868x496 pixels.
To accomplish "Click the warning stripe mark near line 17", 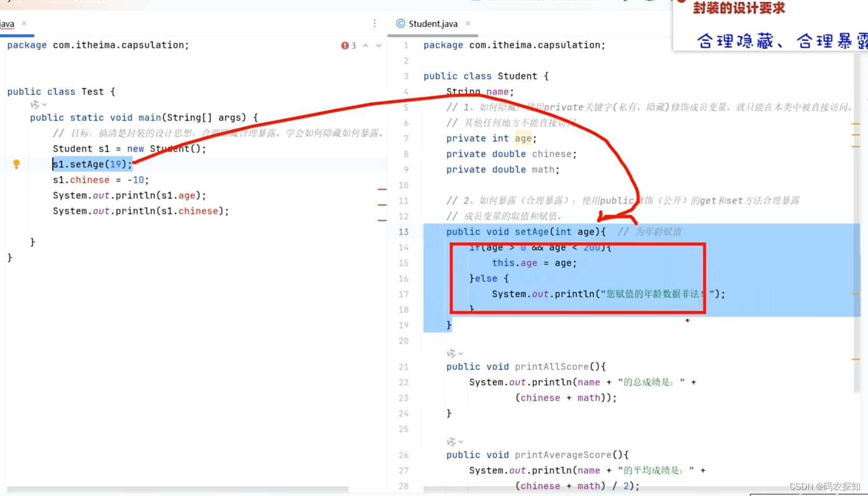I will pos(856,294).
